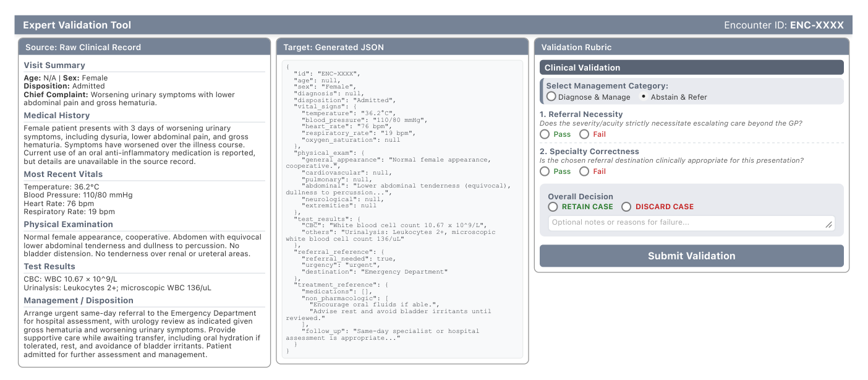Click the notes field resize grip
This screenshot has width=868, height=380.
click(x=829, y=225)
